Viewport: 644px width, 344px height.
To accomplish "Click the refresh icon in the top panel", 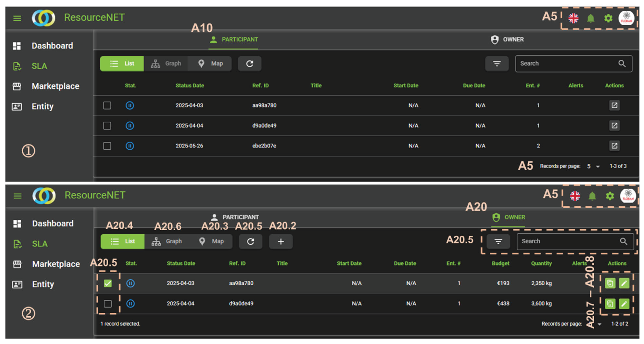I will click(249, 64).
